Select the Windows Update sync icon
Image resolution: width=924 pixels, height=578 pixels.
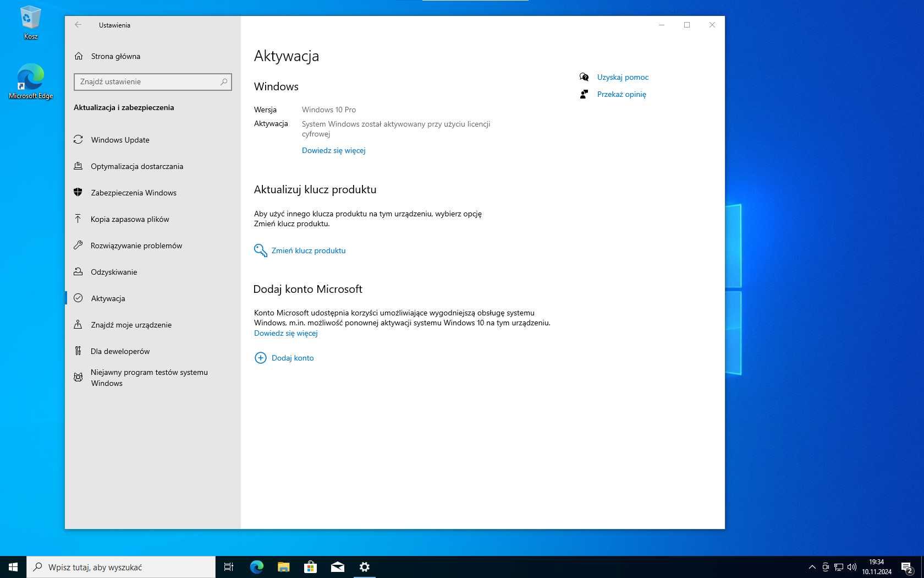[78, 140]
